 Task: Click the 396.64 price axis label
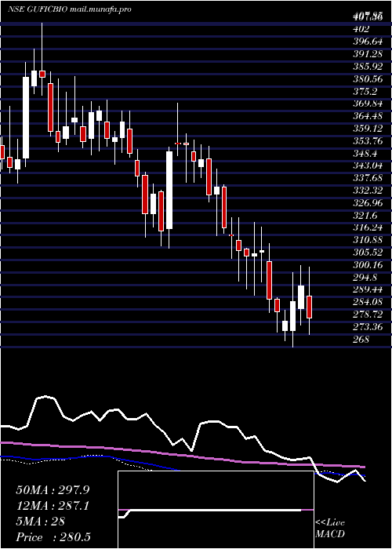tap(369, 42)
